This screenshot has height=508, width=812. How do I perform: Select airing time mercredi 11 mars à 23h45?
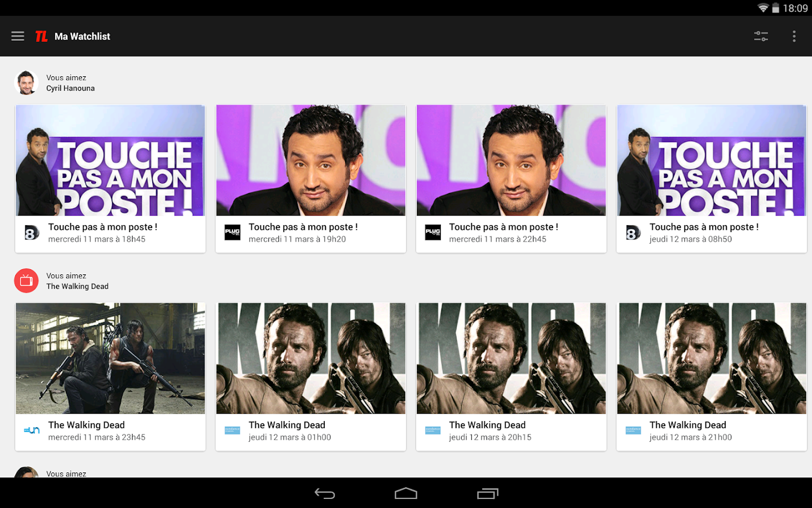[x=97, y=437]
